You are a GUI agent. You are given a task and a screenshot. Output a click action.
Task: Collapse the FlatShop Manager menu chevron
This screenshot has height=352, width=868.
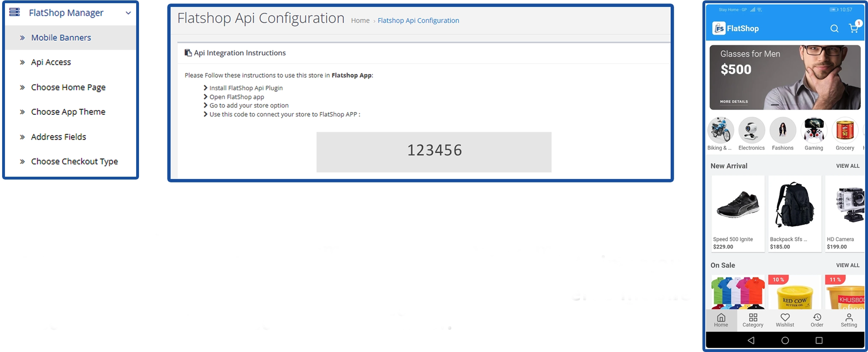(x=128, y=13)
